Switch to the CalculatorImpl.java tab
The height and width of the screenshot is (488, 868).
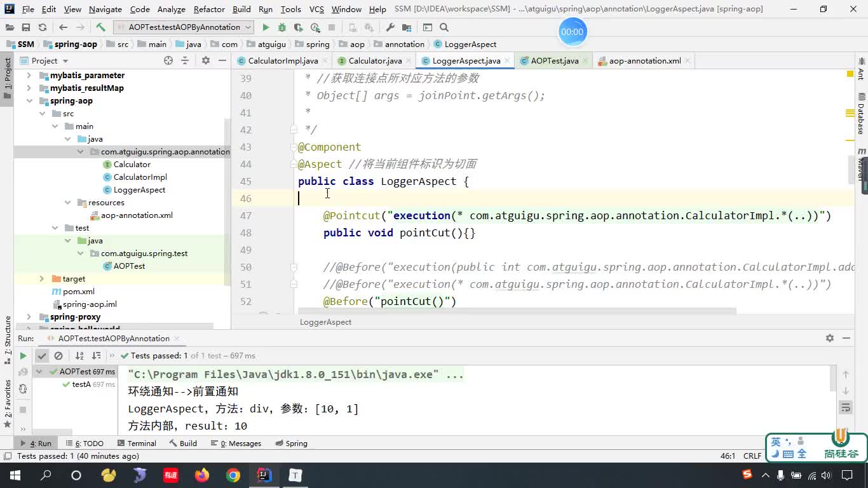click(282, 61)
